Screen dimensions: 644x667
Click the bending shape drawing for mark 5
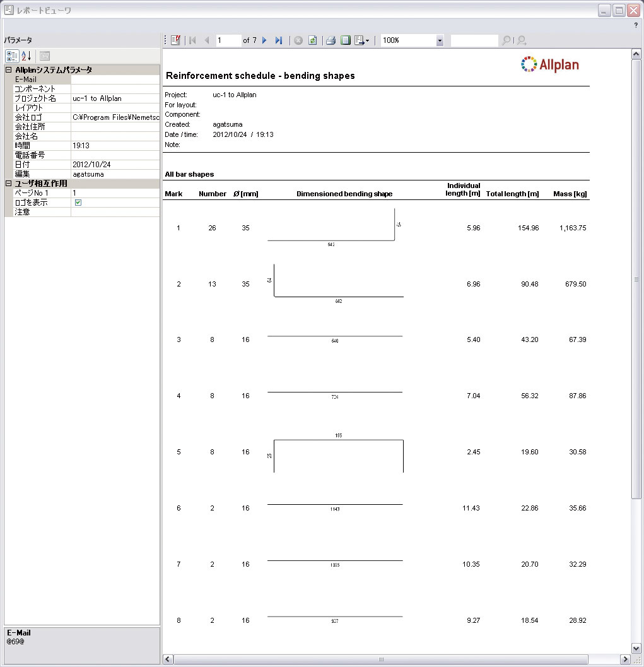[x=336, y=454]
